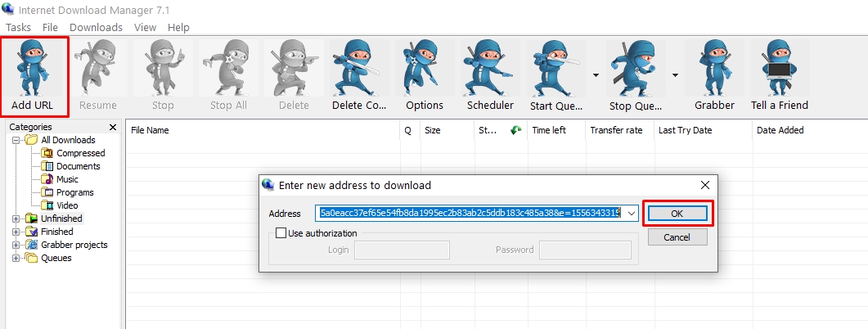Screen dimensions: 868x329
Task: Click the Add URL ninja icon
Action: (32, 68)
